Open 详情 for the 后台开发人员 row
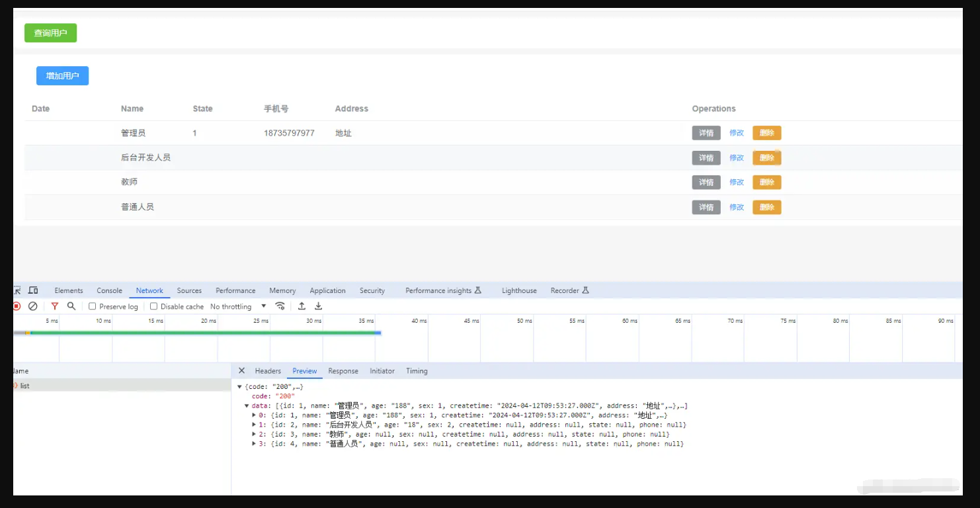 pos(706,158)
